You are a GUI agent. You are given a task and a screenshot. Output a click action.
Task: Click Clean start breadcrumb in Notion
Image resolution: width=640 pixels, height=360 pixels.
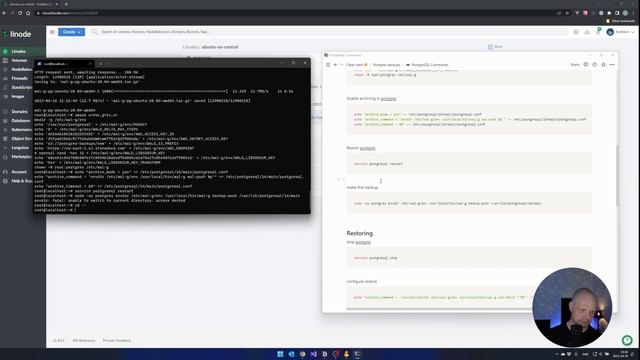(356, 65)
